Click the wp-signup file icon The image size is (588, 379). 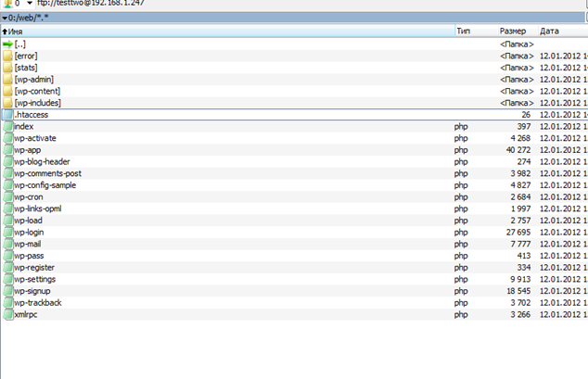click(x=7, y=291)
